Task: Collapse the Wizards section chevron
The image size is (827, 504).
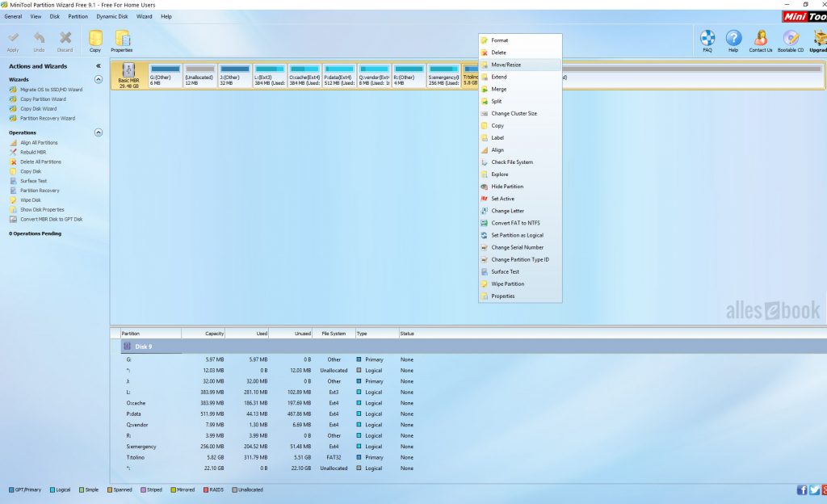Action: (x=98, y=79)
